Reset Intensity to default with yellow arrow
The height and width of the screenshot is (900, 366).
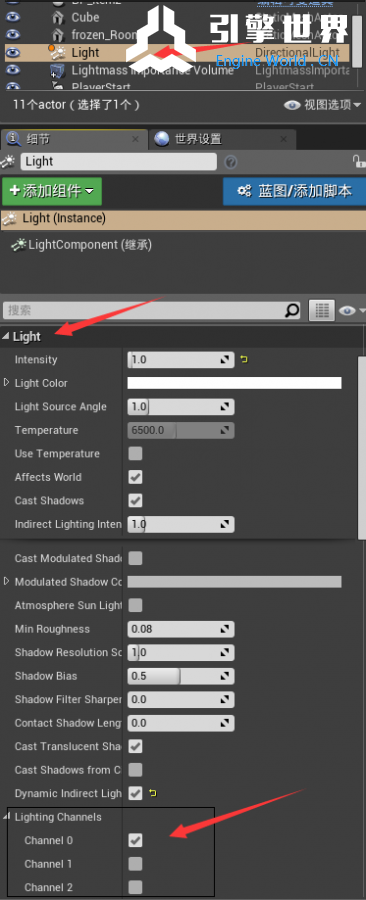point(244,360)
